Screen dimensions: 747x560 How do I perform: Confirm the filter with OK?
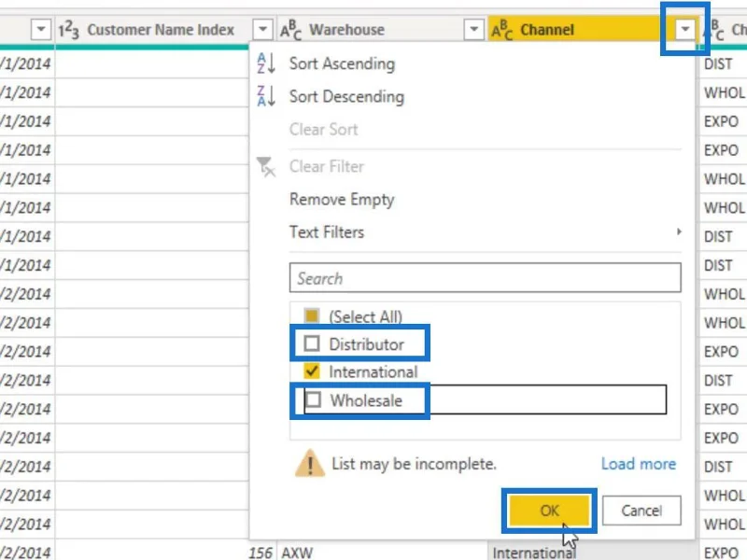click(549, 511)
